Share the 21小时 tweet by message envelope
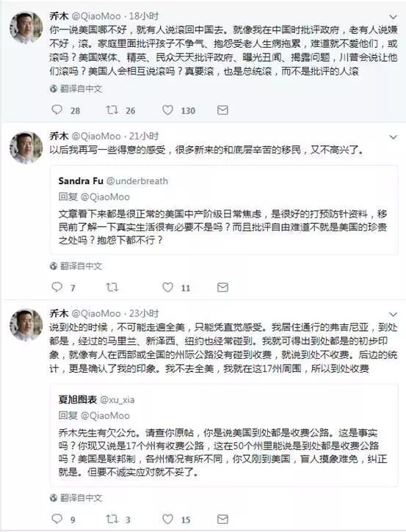The image size is (406, 532). (222, 288)
